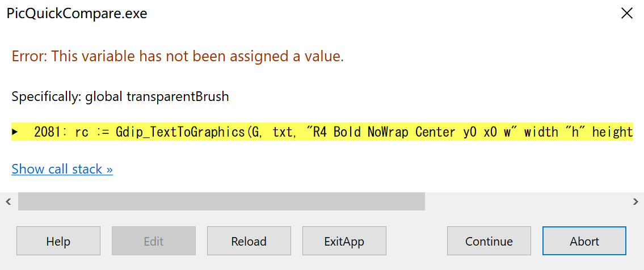Click the red error message text
Screen dimensions: 644x270
tap(178, 56)
